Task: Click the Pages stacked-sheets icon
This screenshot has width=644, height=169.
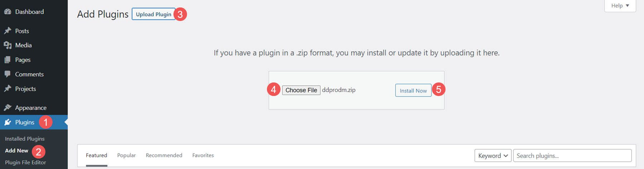Action: click(x=8, y=60)
